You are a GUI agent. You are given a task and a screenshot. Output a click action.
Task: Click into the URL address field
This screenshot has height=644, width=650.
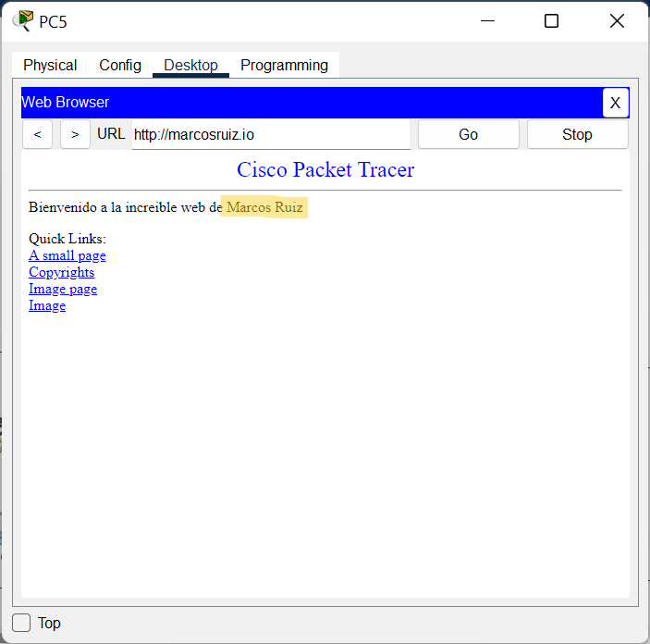(270, 134)
